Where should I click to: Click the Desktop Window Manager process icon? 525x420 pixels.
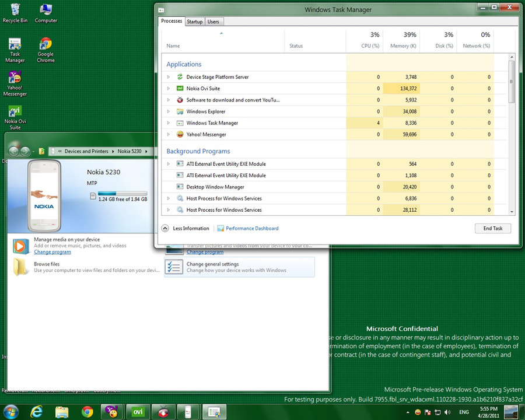pos(180,187)
